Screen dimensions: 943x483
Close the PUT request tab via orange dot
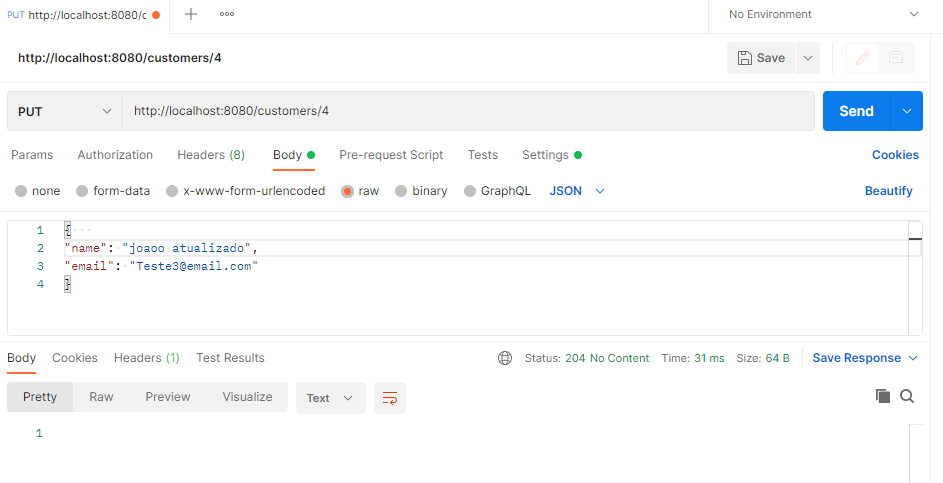pos(156,15)
